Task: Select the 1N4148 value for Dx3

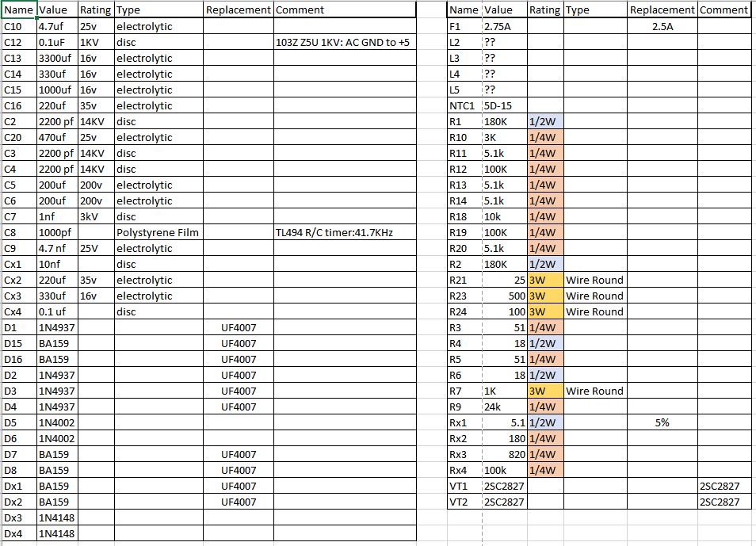Action: (57, 518)
